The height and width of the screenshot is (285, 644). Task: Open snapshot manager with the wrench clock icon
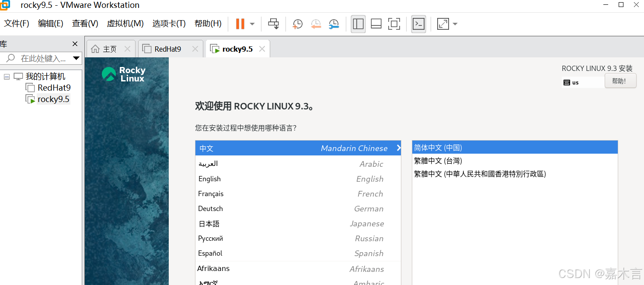(x=334, y=24)
